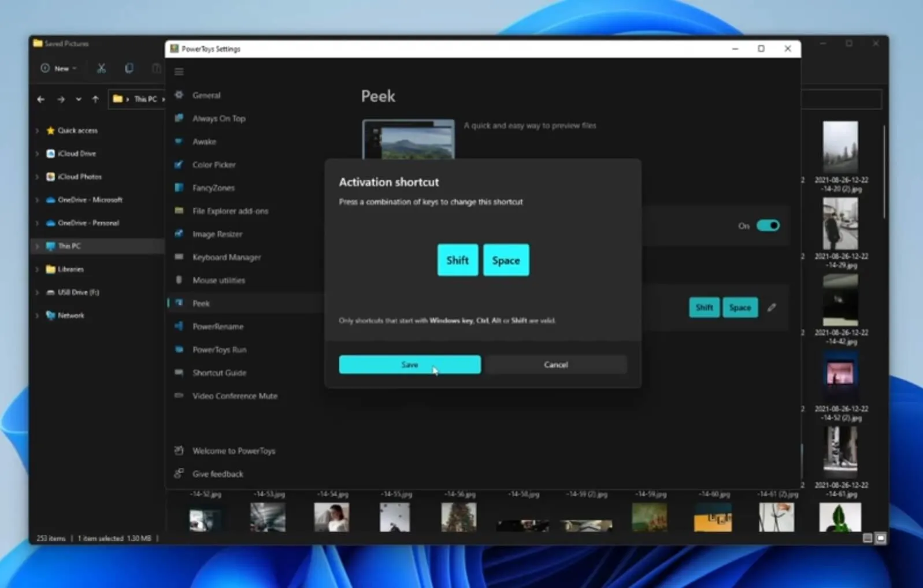Switch Explorer to large thumbnails view
Screen dimensions: 923x588
[881, 538]
